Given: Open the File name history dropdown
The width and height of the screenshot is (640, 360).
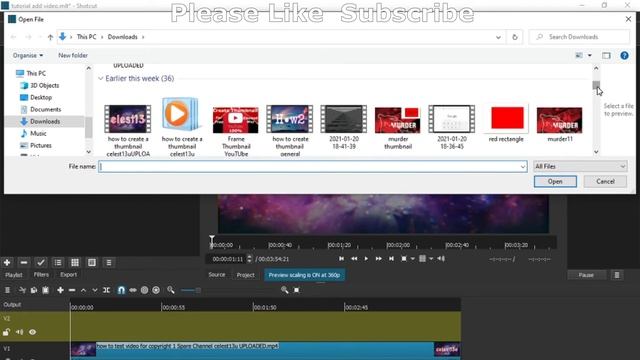Looking at the screenshot, I should (x=522, y=167).
